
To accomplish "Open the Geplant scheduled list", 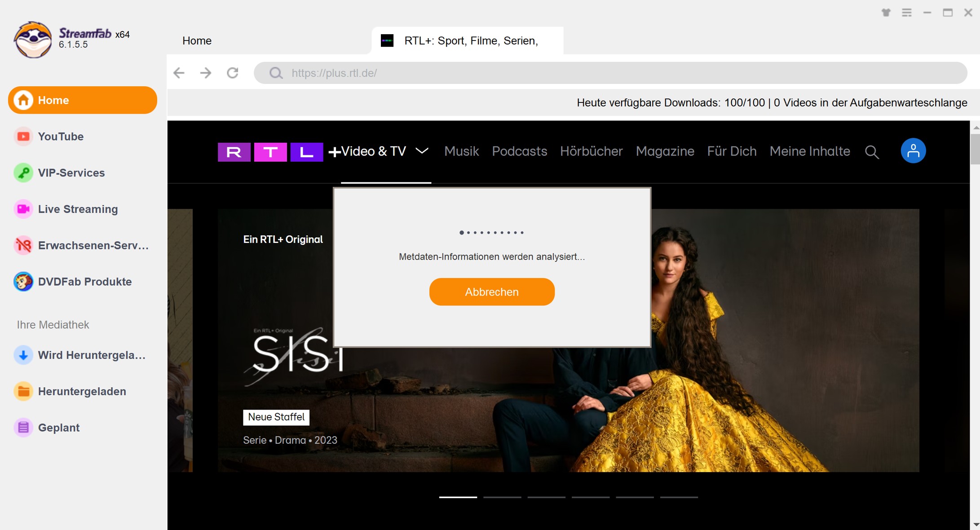I will click(83, 428).
